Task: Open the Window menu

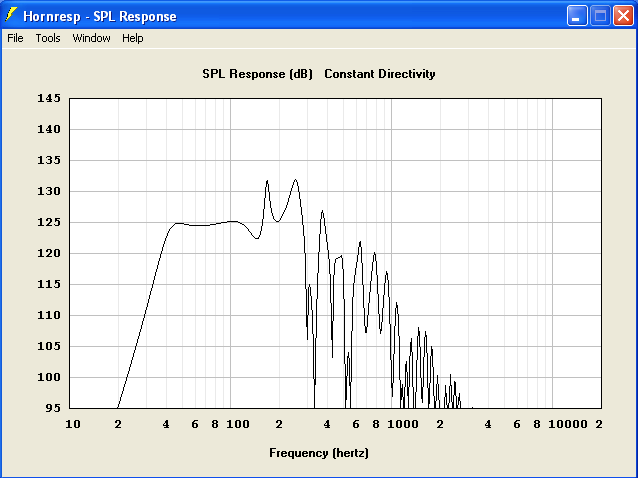Action: (x=92, y=38)
